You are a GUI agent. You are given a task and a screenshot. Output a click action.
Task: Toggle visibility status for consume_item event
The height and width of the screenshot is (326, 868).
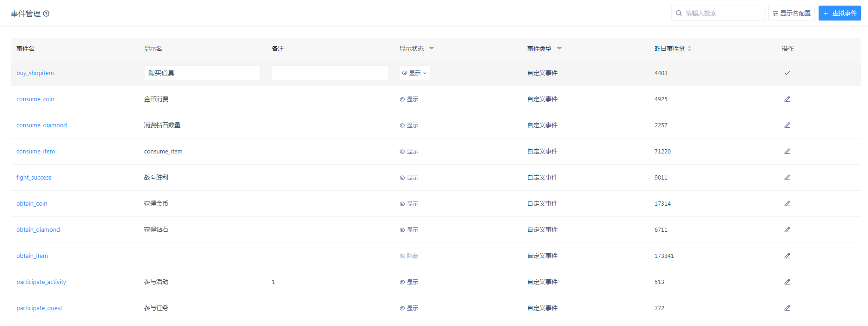click(409, 152)
